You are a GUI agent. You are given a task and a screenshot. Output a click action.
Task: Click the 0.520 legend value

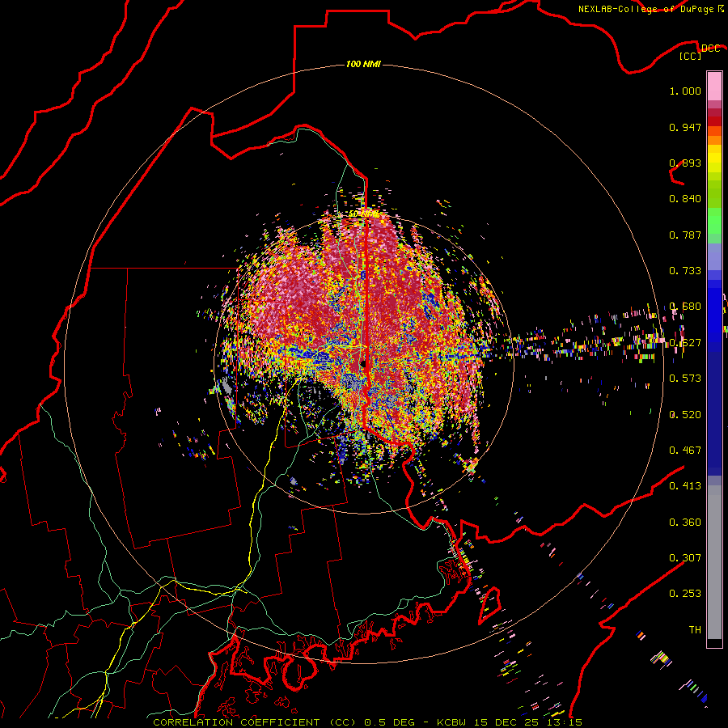[685, 415]
